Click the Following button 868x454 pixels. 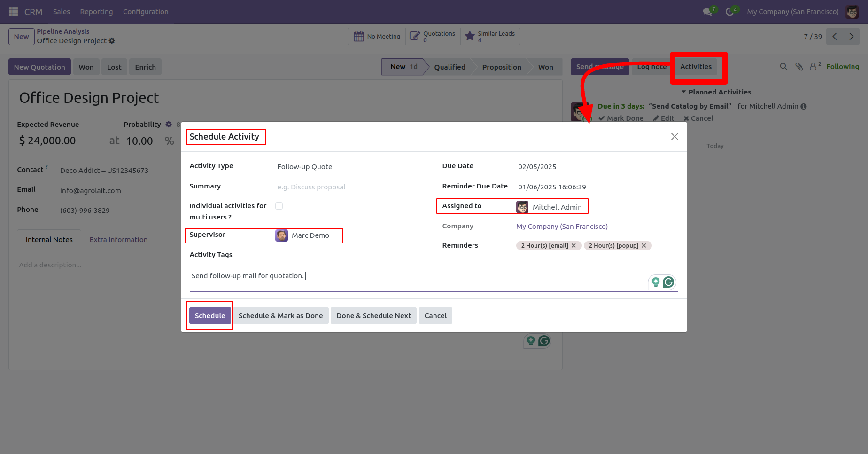coord(843,67)
